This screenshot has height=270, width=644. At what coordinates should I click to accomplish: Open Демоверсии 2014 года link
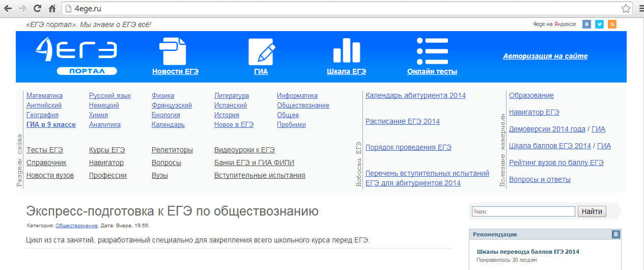(547, 129)
